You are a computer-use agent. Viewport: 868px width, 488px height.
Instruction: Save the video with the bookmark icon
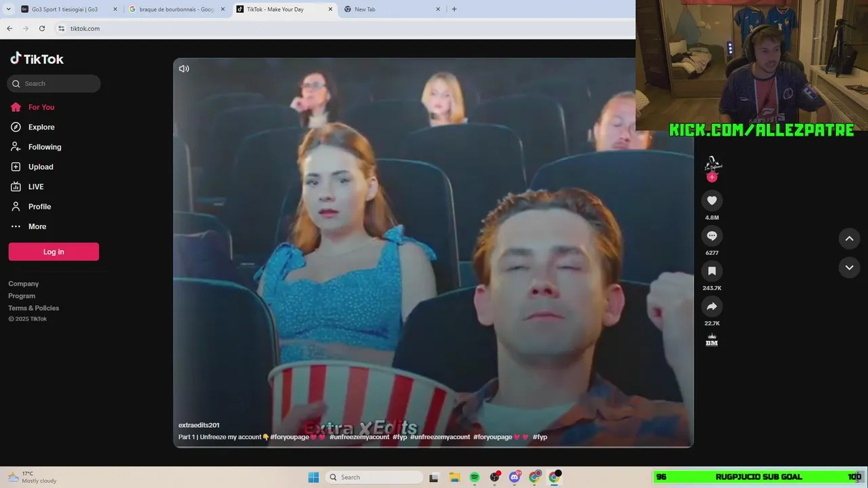point(711,271)
